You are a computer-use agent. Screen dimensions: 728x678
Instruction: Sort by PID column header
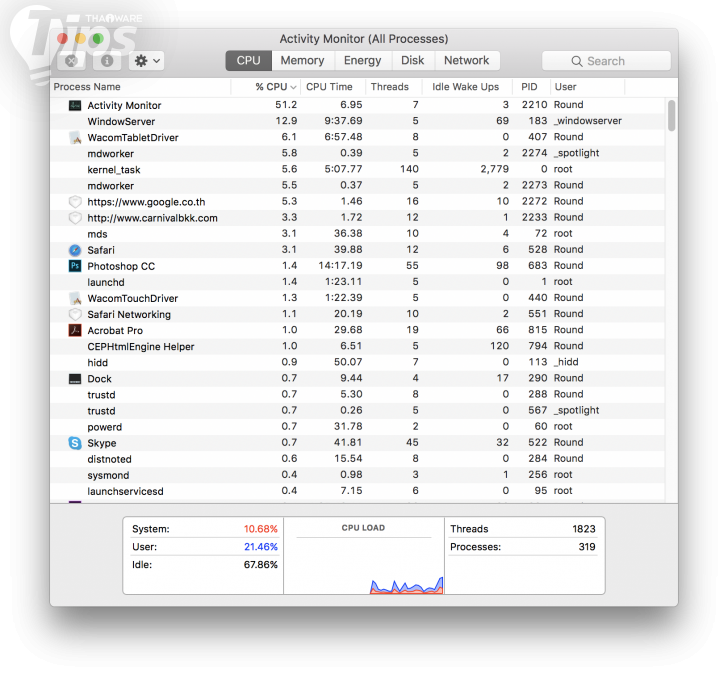click(x=529, y=87)
